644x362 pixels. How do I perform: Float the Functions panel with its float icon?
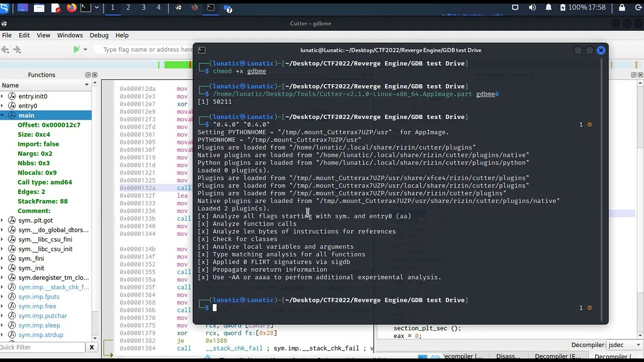(x=88, y=75)
